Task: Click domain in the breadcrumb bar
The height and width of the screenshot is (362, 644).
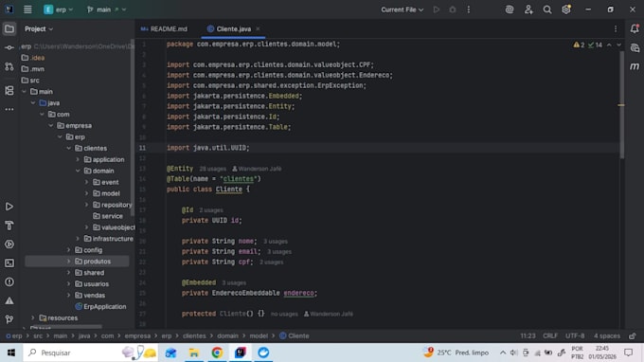Action: tap(227, 335)
